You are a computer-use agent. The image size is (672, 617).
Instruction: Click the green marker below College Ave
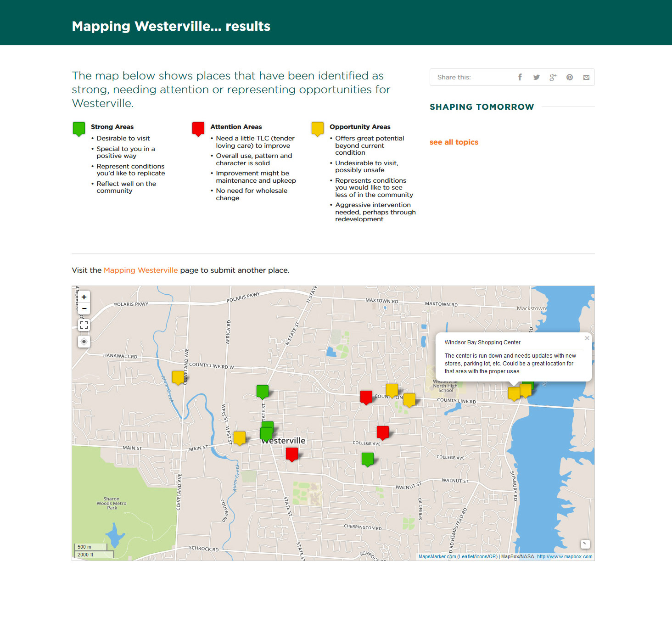(367, 459)
